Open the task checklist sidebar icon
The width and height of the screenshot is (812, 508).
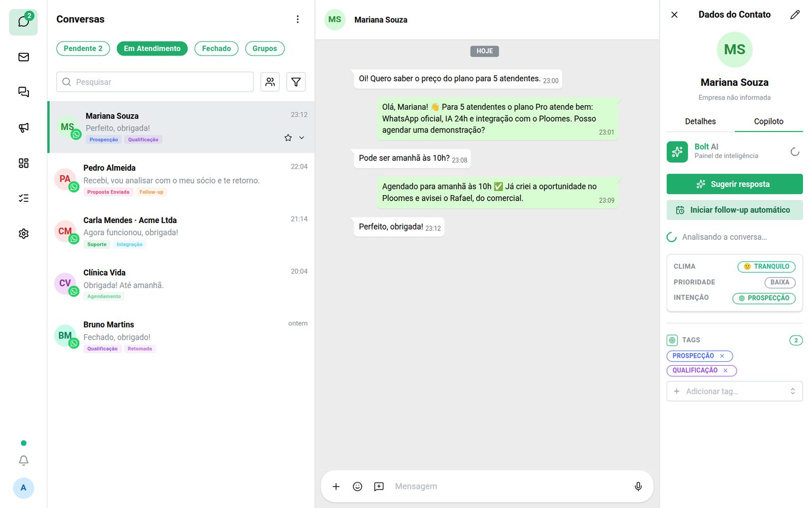pyautogui.click(x=23, y=198)
